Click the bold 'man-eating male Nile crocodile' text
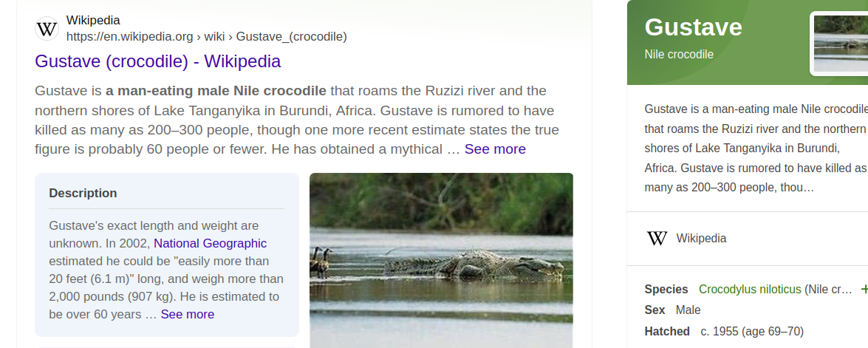Screen dimensions: 868x348 coord(216,92)
